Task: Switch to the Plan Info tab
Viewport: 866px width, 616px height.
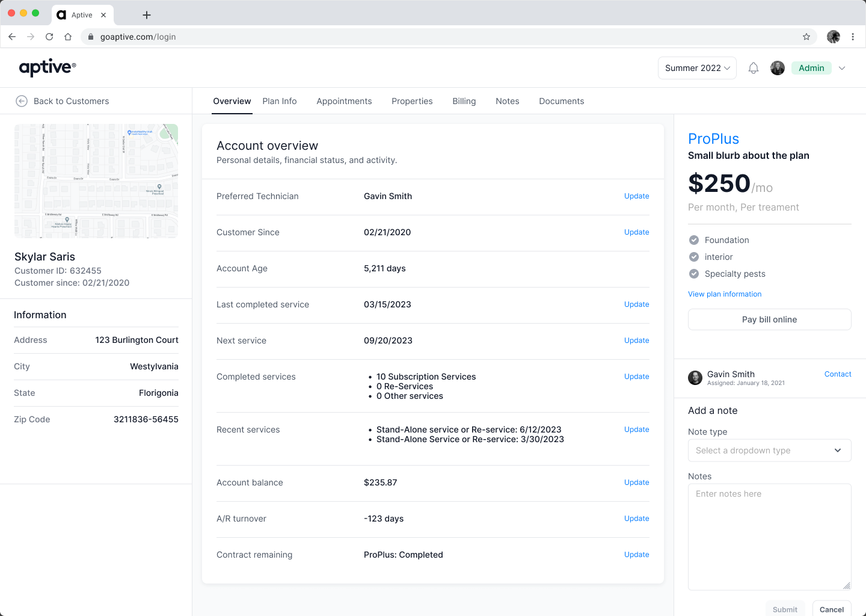Action: point(280,101)
